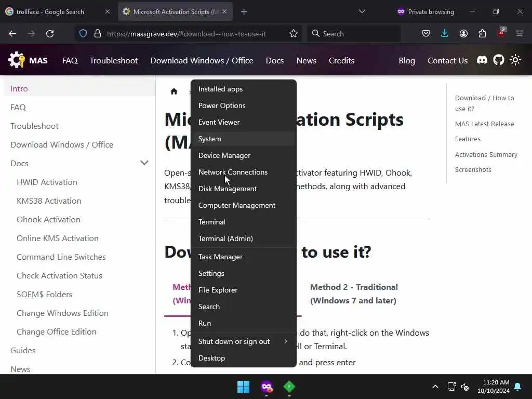The width and height of the screenshot is (532, 399).
Task: Open Disk Management menu entry
Action: [243, 189]
